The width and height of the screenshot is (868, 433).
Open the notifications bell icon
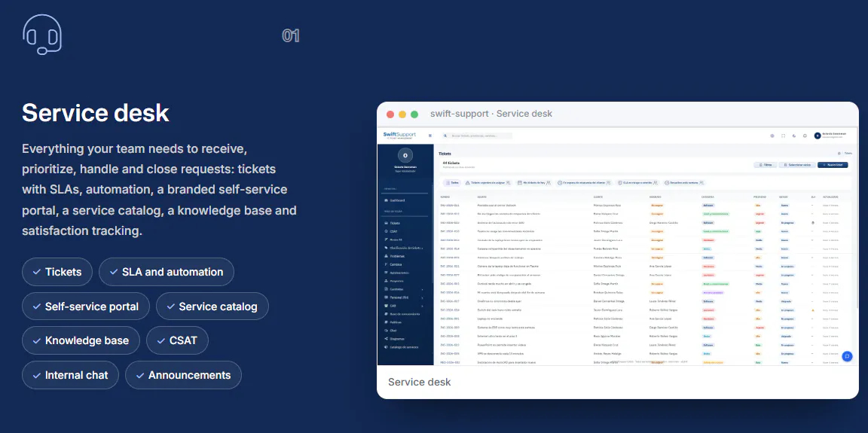tap(805, 136)
